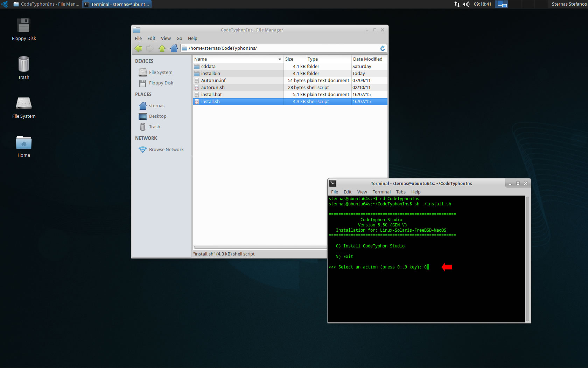Minimize the Terminal window

(x=510, y=183)
